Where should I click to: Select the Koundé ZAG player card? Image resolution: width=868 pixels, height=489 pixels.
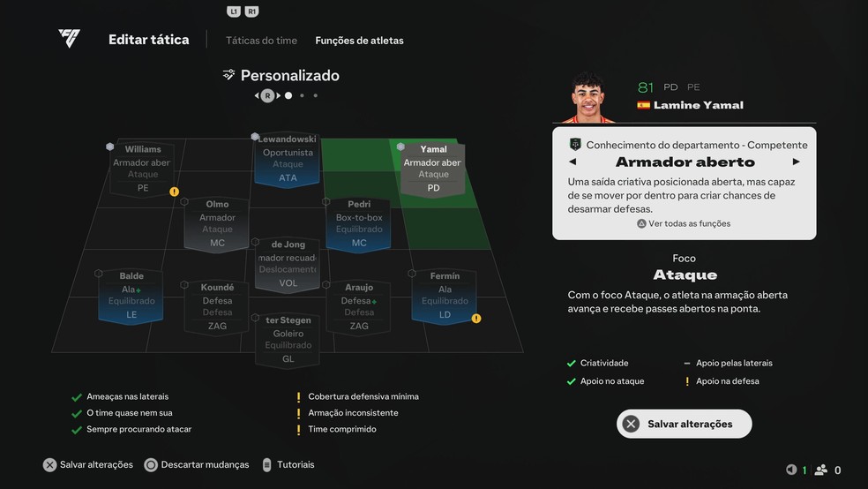217,307
